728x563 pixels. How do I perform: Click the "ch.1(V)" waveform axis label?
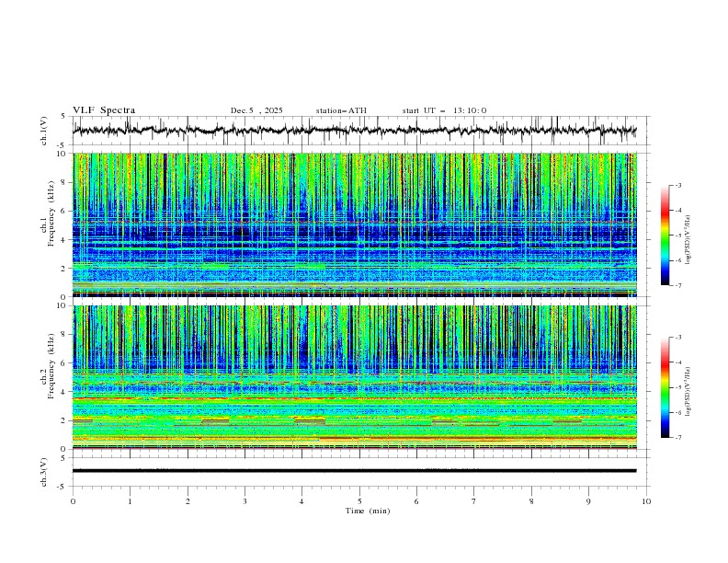pos(44,131)
